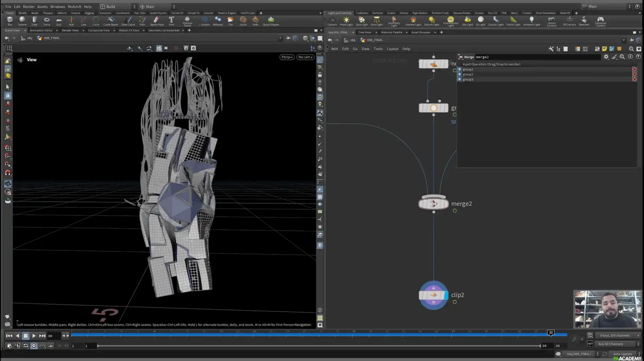This screenshot has height=361, width=644.
Task: Open the No cam camera dropdown
Action: point(305,57)
